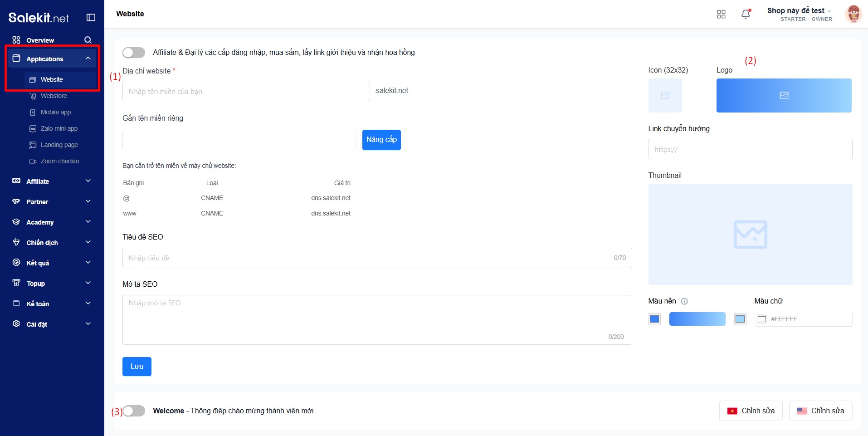Collapse the sidebar using the panel icon
The width and height of the screenshot is (868, 436).
point(91,18)
